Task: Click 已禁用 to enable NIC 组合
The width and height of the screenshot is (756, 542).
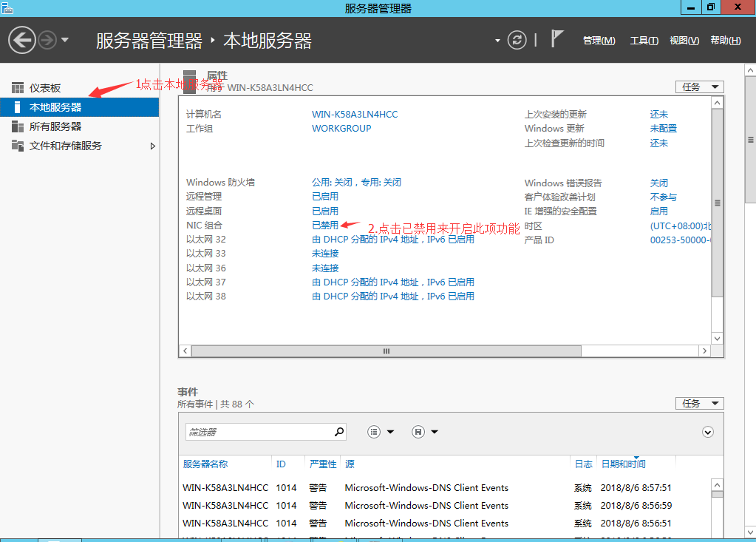Action: 325,225
